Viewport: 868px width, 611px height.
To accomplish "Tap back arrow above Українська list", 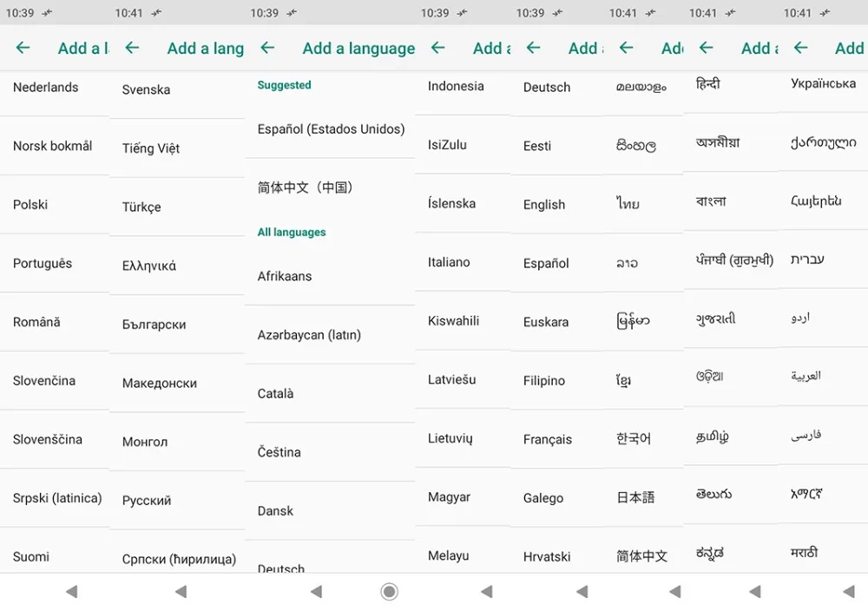I will coord(800,48).
